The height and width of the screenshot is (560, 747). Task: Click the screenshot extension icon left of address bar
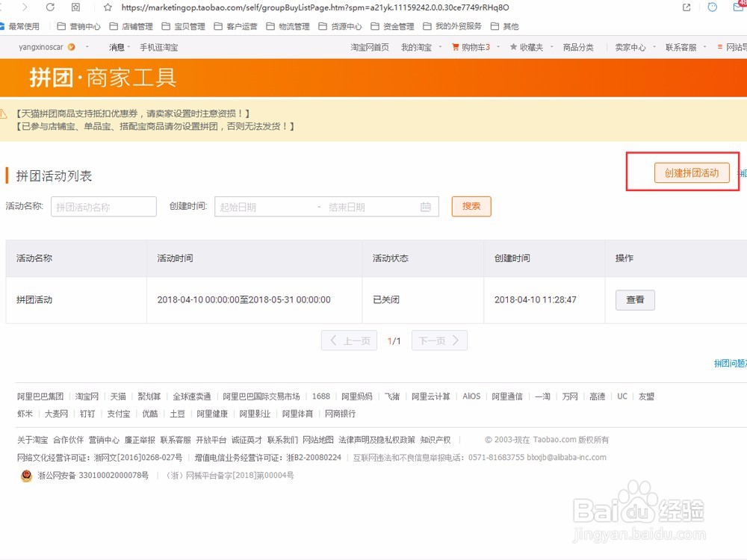click(76, 7)
